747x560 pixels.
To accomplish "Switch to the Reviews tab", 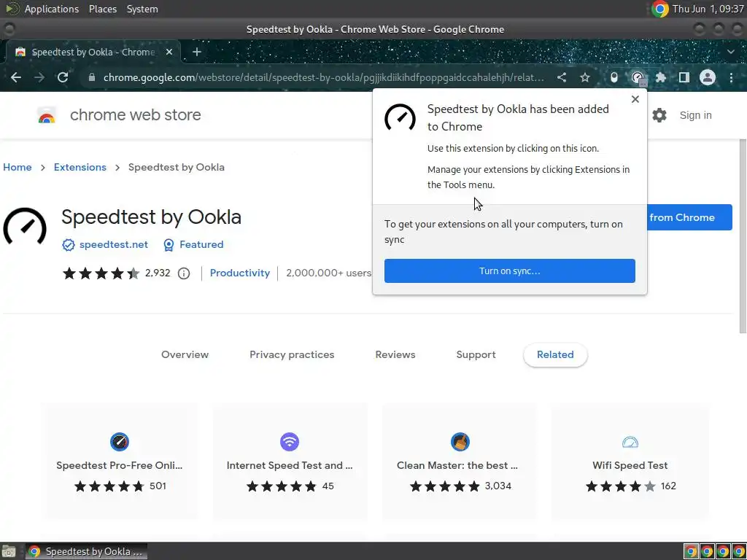I will point(395,355).
